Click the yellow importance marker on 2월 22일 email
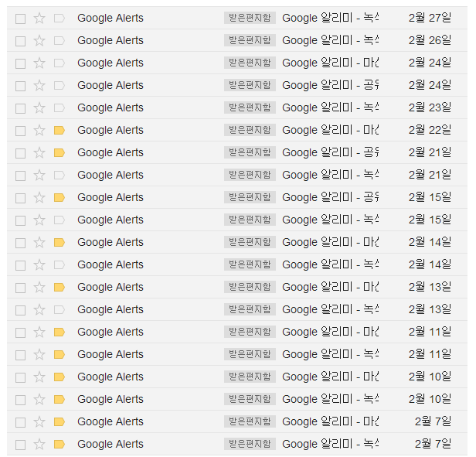 59,131
